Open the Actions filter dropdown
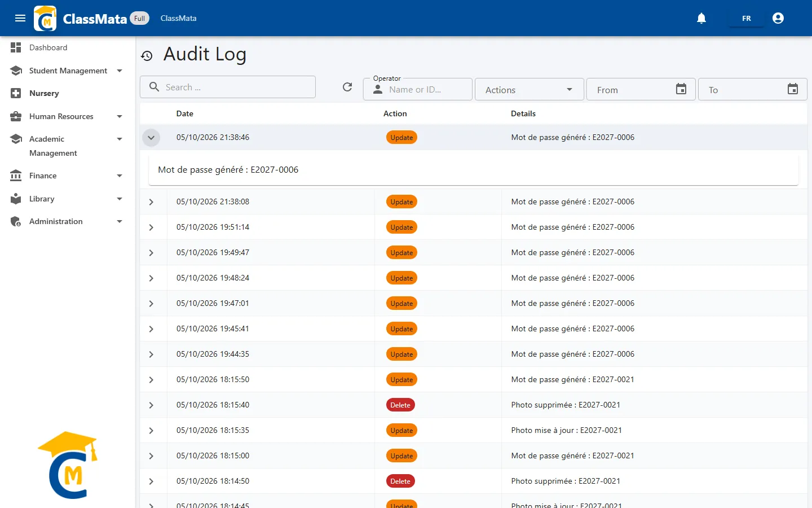This screenshot has width=812, height=508. (529, 89)
